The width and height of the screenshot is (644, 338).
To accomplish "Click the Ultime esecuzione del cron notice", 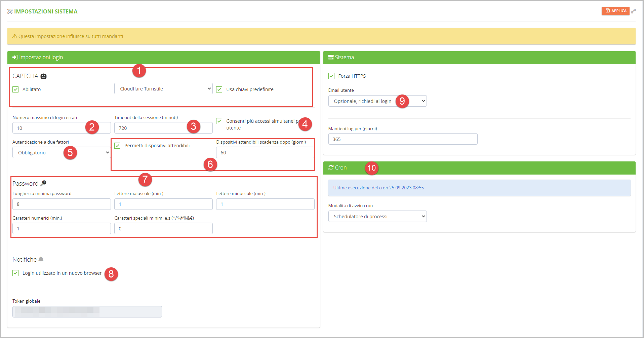I will [479, 188].
